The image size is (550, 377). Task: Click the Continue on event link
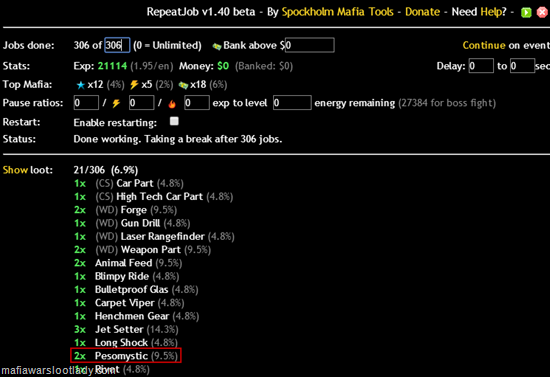(x=506, y=45)
